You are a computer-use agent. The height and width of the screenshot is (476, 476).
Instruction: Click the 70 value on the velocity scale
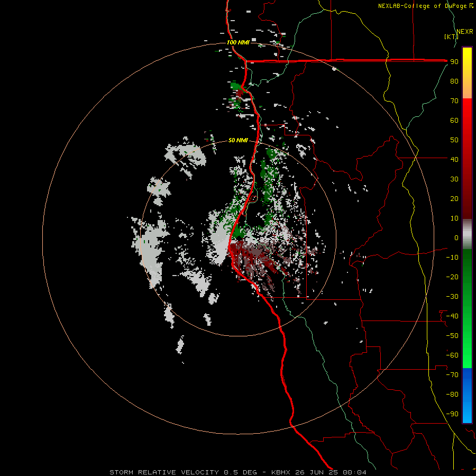tap(454, 101)
